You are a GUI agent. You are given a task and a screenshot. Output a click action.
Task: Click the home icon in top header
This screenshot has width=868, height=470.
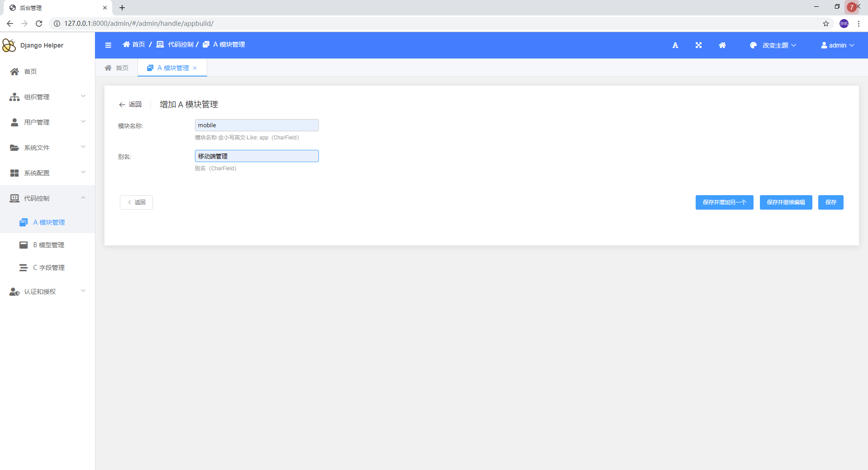coord(722,45)
